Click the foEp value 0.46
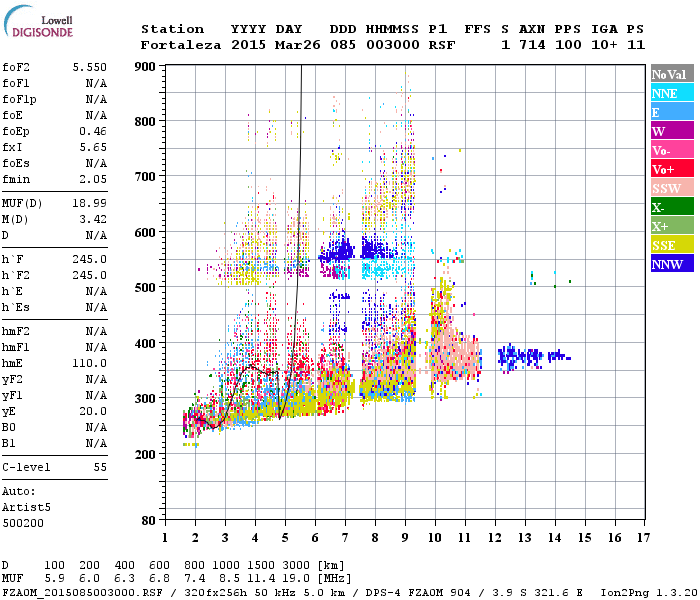Viewport: 700px width, 600px height. pos(93,131)
